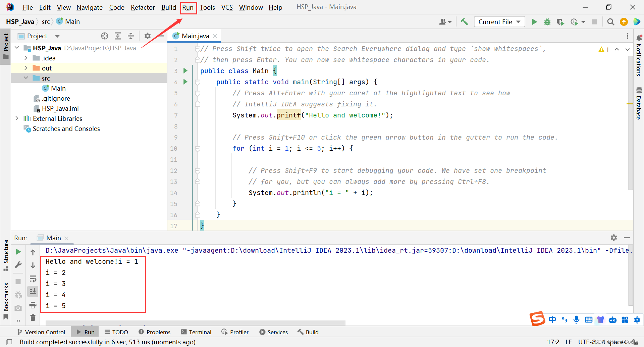
Task: Open Search Everywhere magnifier icon
Action: point(611,22)
